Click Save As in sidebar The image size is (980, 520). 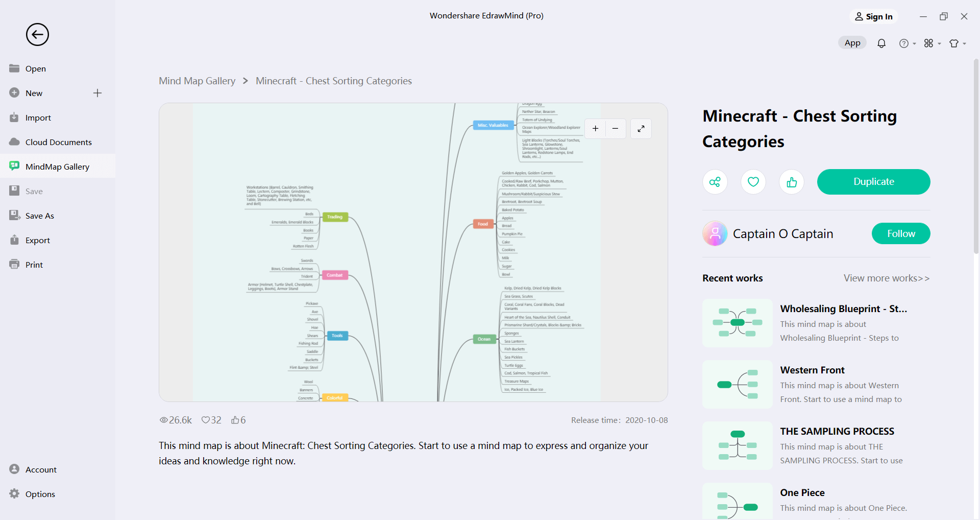pos(58,216)
